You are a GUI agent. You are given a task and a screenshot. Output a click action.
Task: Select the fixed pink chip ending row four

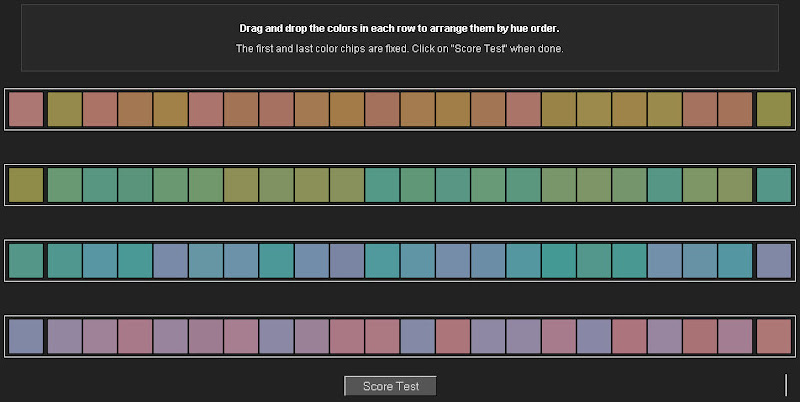click(773, 337)
